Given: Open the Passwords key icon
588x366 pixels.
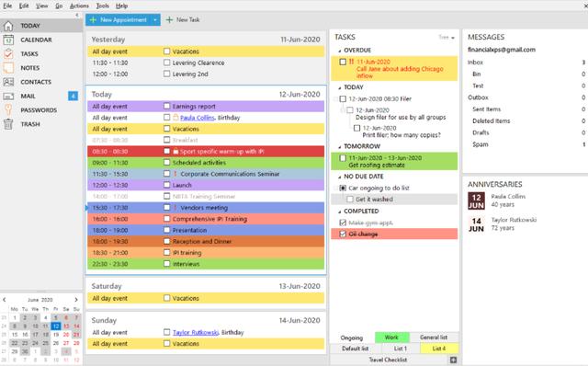Looking at the screenshot, I should point(8,110).
